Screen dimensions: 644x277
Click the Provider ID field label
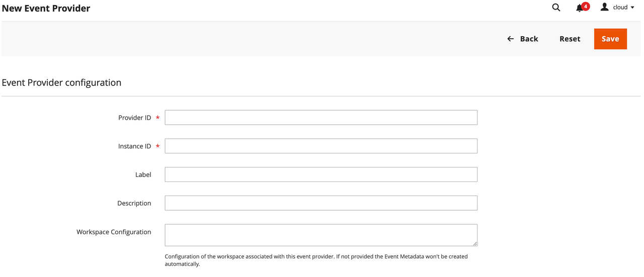(134, 118)
